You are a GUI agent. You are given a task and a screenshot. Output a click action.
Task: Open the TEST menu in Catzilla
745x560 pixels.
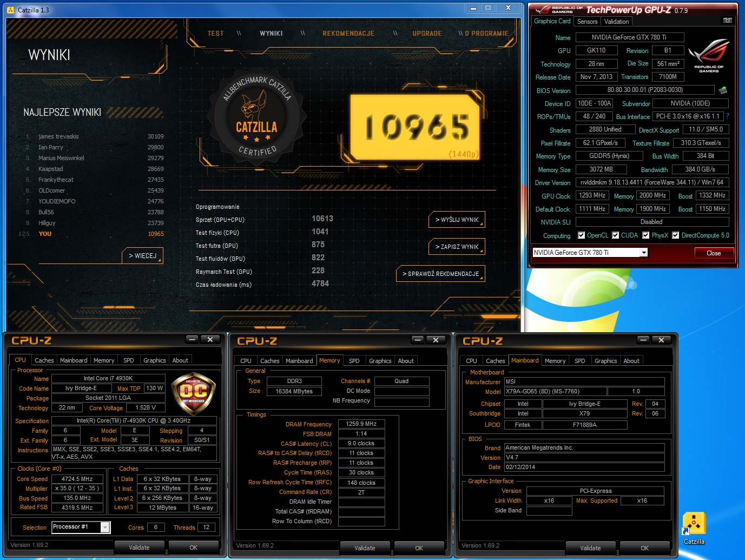[x=215, y=34]
